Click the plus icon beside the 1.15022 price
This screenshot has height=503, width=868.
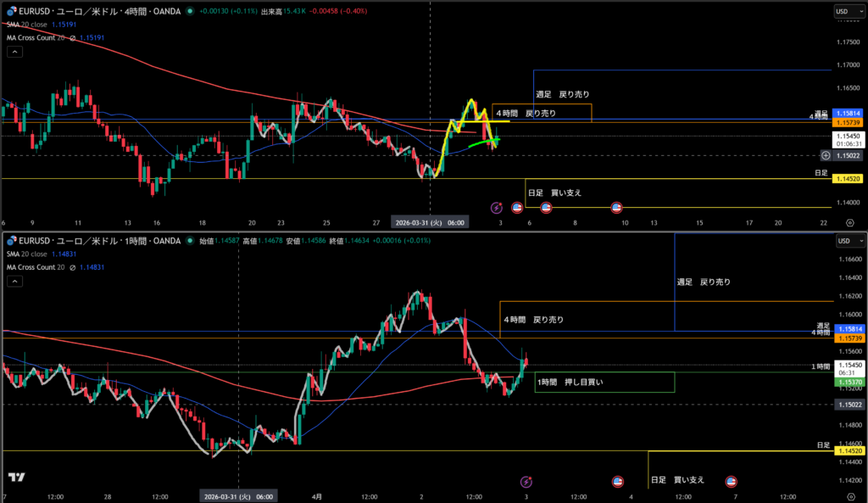826,155
